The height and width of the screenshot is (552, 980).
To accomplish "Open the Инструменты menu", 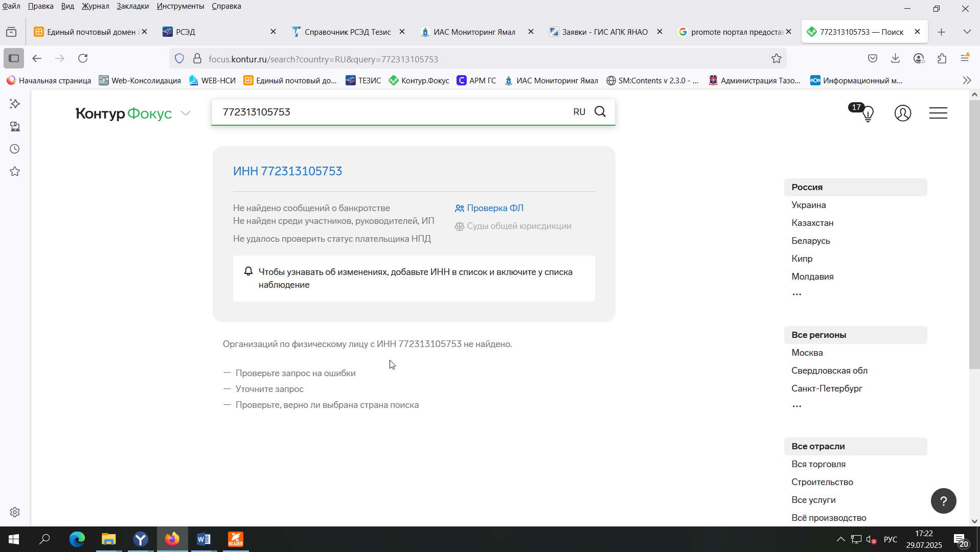I will tap(180, 6).
